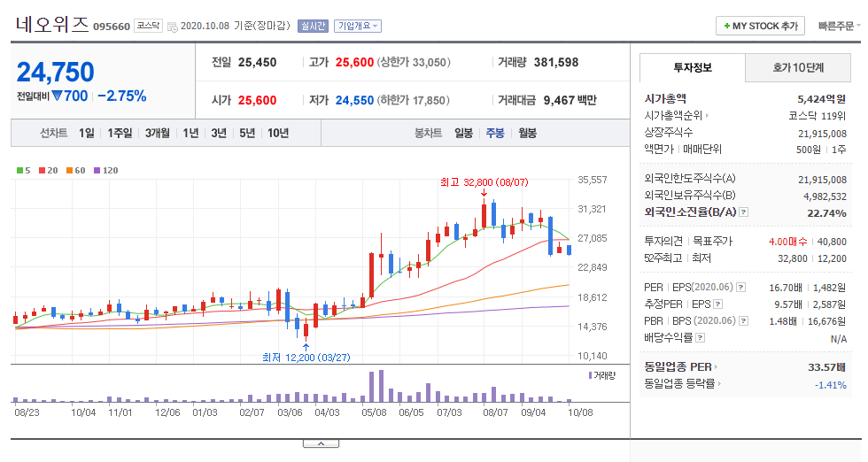Click the stock name 네오위즈
This screenshot has width=868, height=462.
click(x=52, y=24)
